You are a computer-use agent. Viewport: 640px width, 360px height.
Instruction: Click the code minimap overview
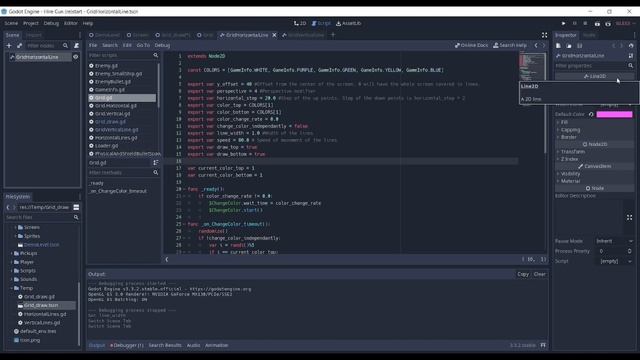point(532,67)
